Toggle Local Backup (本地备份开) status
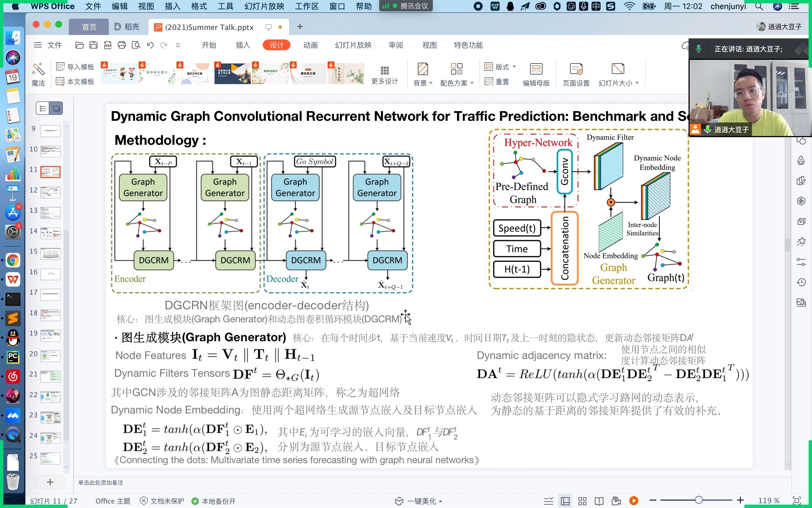Image resolution: width=812 pixels, height=508 pixels. click(x=213, y=501)
